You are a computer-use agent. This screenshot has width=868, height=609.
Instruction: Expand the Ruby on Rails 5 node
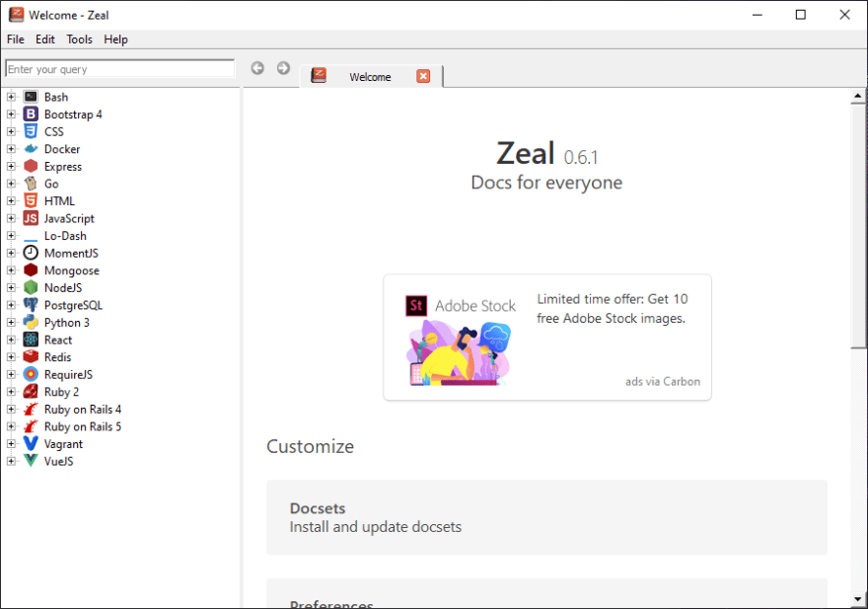11,426
